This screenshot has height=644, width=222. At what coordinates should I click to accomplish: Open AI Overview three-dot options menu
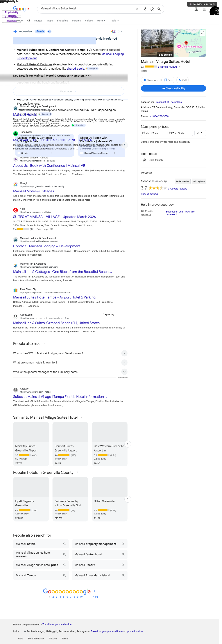coord(126,32)
